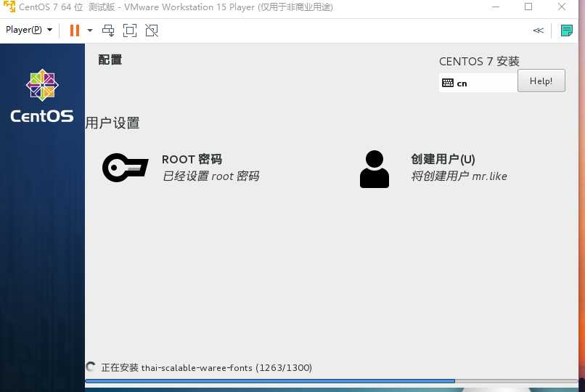The image size is (585, 392).
Task: Select the cn keyboard layout indicator
Action: [478, 83]
